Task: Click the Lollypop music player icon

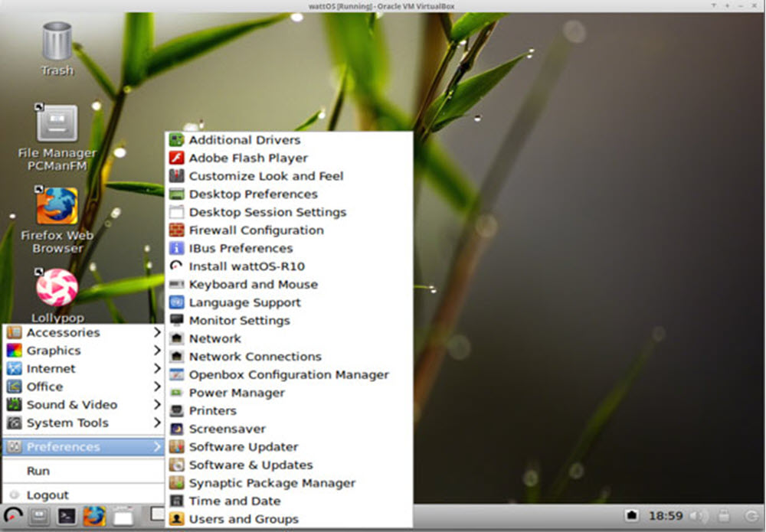Action: pos(57,288)
